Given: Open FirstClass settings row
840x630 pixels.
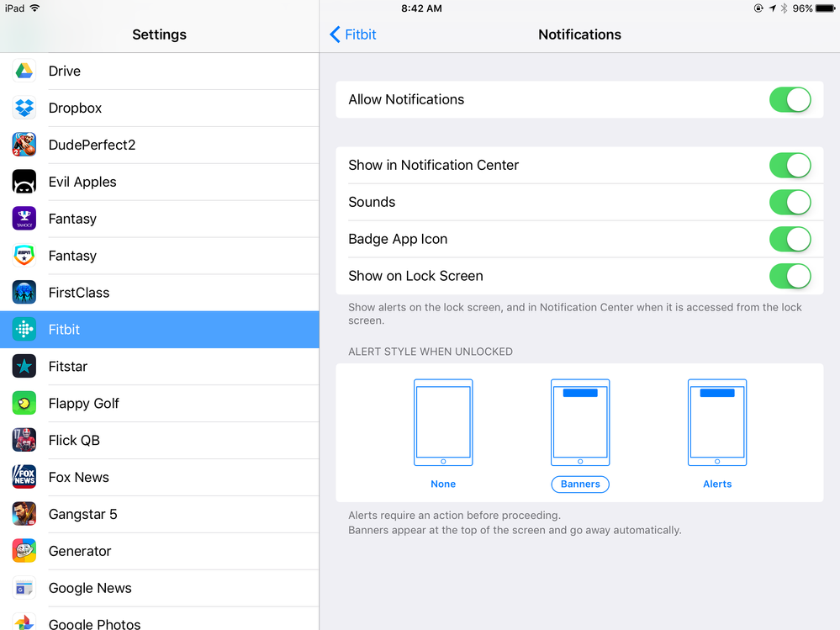Looking at the screenshot, I should coord(160,293).
